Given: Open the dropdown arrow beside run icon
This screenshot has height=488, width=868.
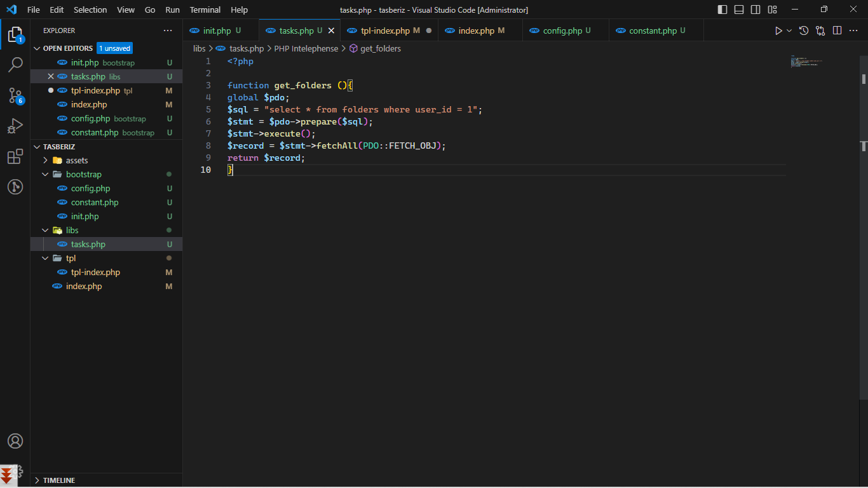Looking at the screenshot, I should tap(789, 30).
